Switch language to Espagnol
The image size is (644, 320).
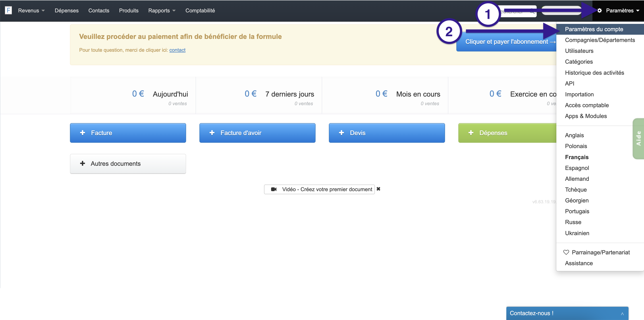point(600,168)
